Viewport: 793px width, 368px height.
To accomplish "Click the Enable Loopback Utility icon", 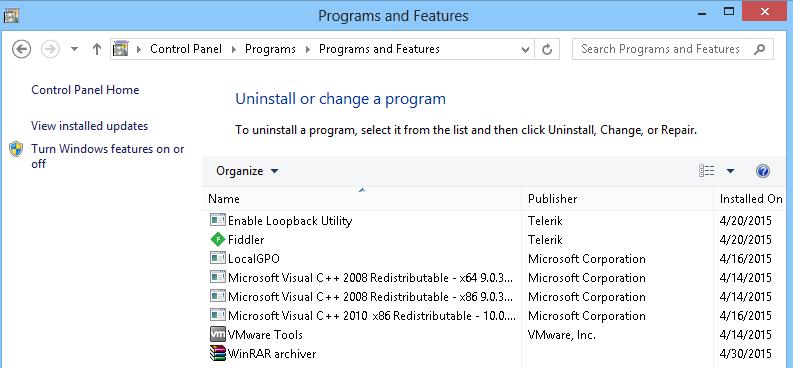I will [x=217, y=220].
